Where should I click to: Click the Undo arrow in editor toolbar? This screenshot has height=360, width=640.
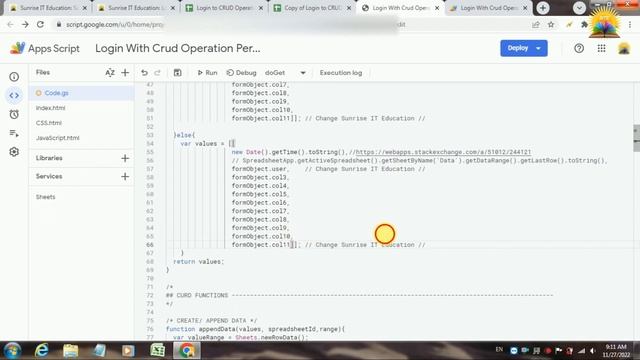(144, 73)
